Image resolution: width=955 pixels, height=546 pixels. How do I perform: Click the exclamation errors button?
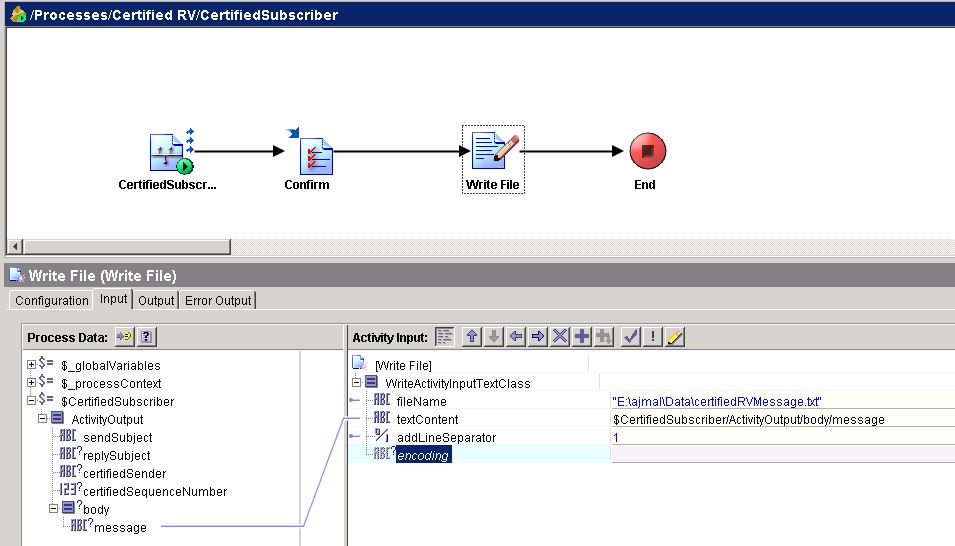(x=653, y=336)
